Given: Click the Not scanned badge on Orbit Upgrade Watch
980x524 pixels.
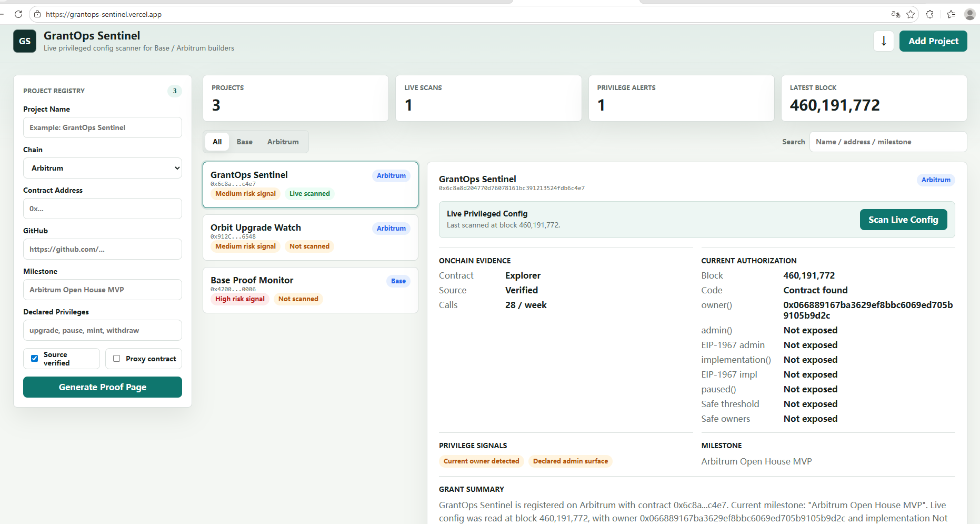Looking at the screenshot, I should pos(309,246).
